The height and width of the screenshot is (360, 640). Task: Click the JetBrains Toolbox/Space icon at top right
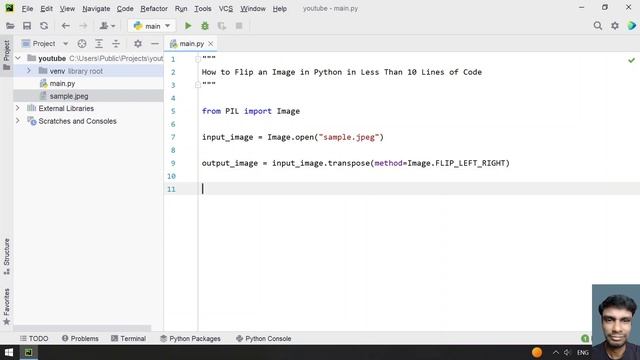pyautogui.click(x=632, y=26)
